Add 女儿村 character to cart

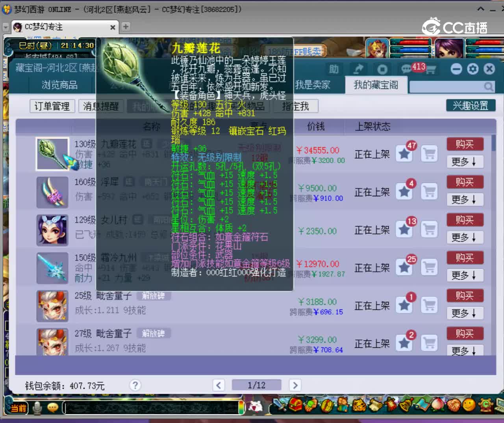coord(429,229)
